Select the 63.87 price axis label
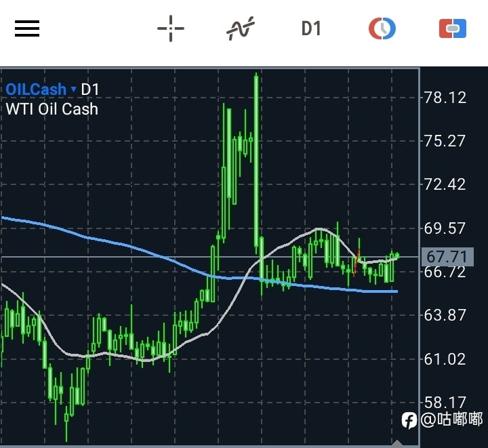This screenshot has width=488, height=448. tap(445, 315)
